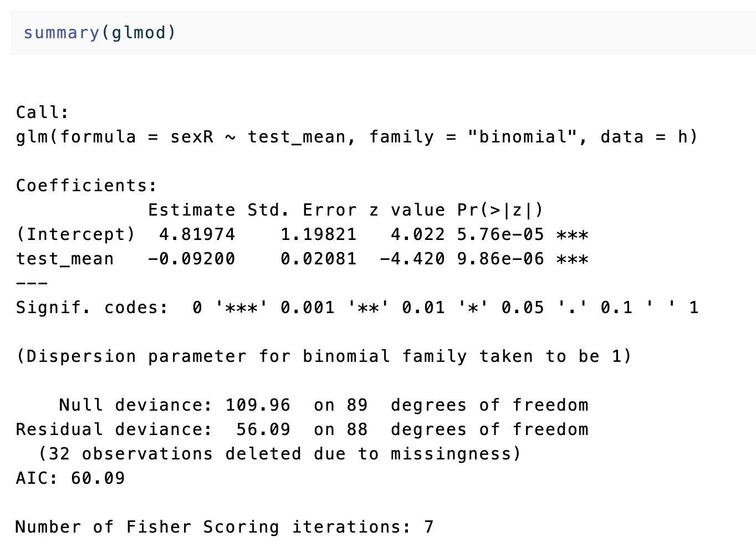The image size is (756, 542).
Task: Click the summary(glmod) code line
Action: point(99,33)
